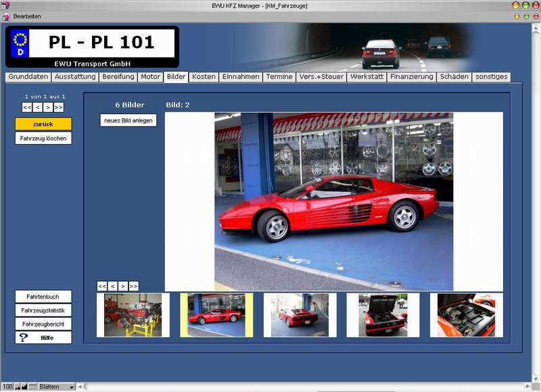Screen dimensions: 541x392
Task: Select thumbnail of open engine bay close-up
Action: 466,315
